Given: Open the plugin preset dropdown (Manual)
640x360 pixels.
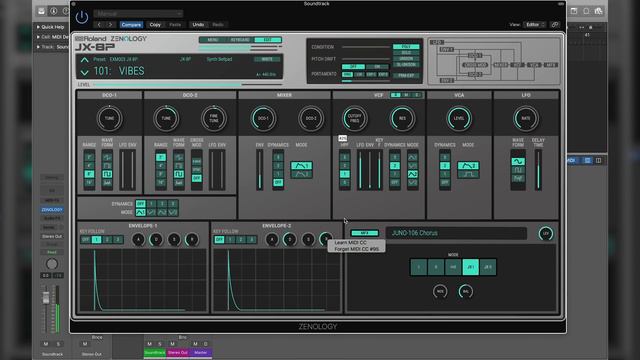Looking at the screenshot, I should [x=138, y=14].
